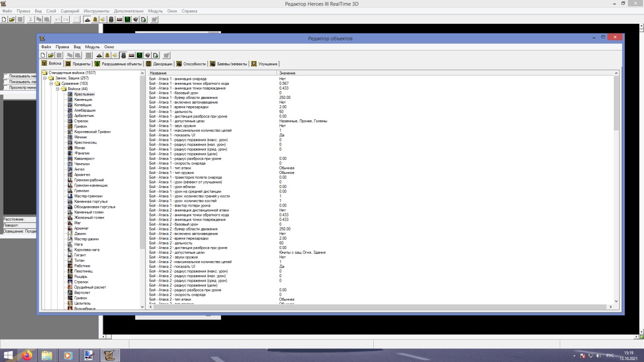Image resolution: width=644 pixels, height=362 pixels.
Task: Click Open folder icon in main editor toolbar
Action: click(12, 19)
